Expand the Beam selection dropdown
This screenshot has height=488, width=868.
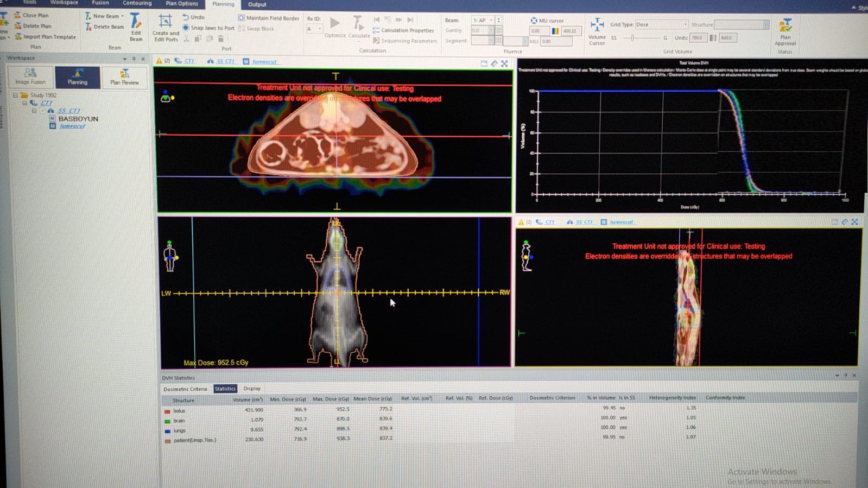coord(491,20)
